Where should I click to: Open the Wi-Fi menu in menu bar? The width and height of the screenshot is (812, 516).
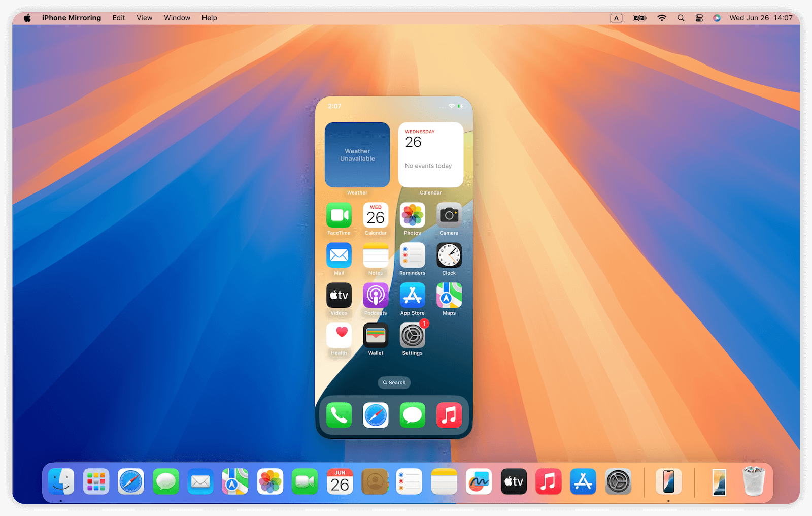point(662,18)
